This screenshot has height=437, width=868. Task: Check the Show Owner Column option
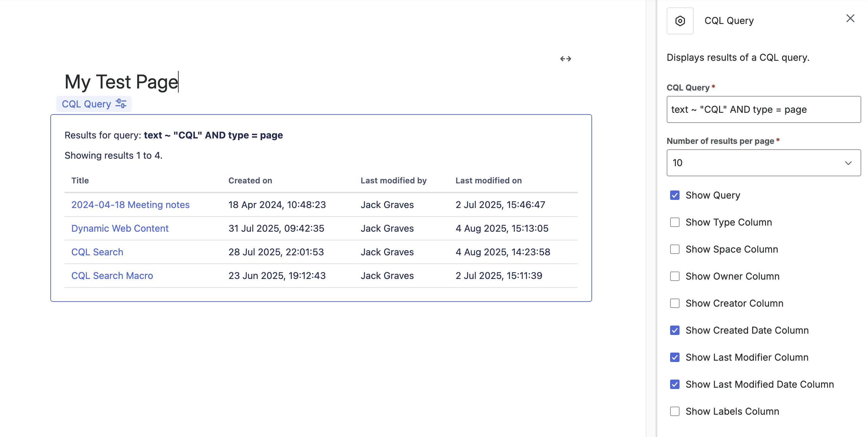pos(674,276)
